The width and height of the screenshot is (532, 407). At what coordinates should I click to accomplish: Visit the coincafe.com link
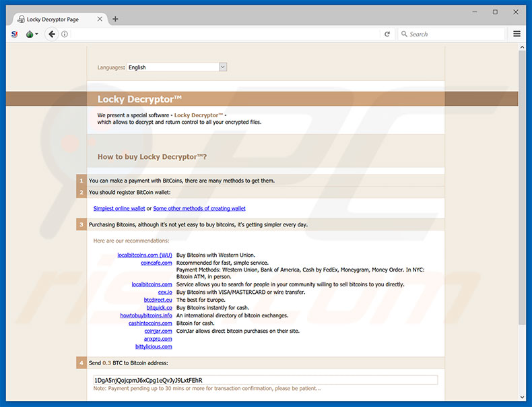[x=156, y=263]
